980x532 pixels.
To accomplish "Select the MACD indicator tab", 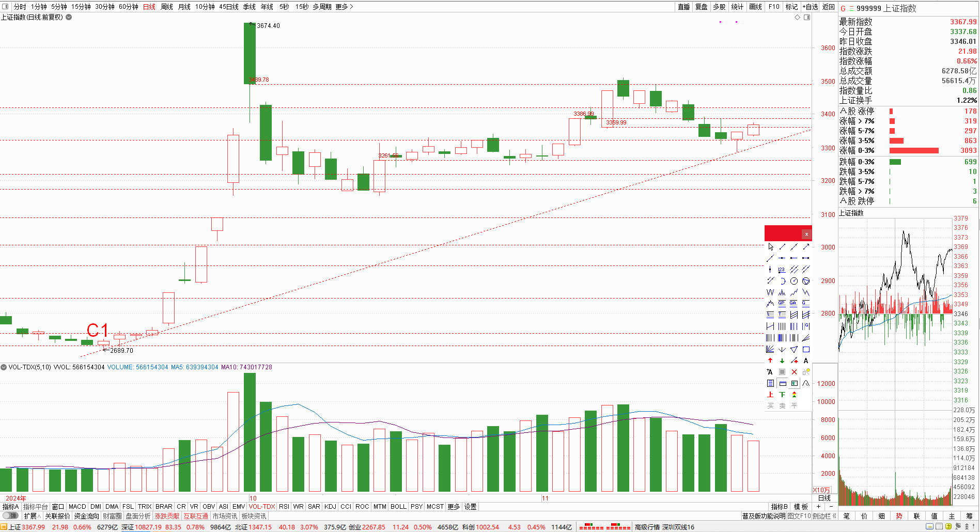I will pyautogui.click(x=77, y=507).
